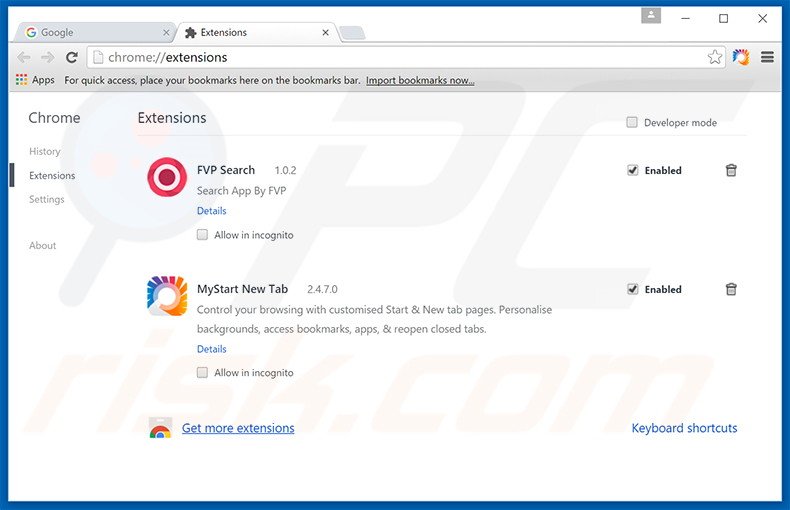Allow MyStart New Tab in incognito
Image resolution: width=790 pixels, height=510 pixels.
[x=202, y=372]
